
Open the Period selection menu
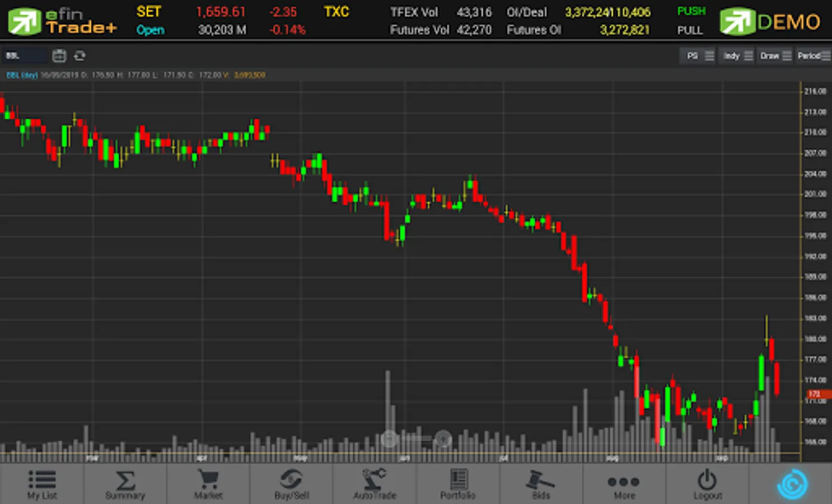coord(813,55)
